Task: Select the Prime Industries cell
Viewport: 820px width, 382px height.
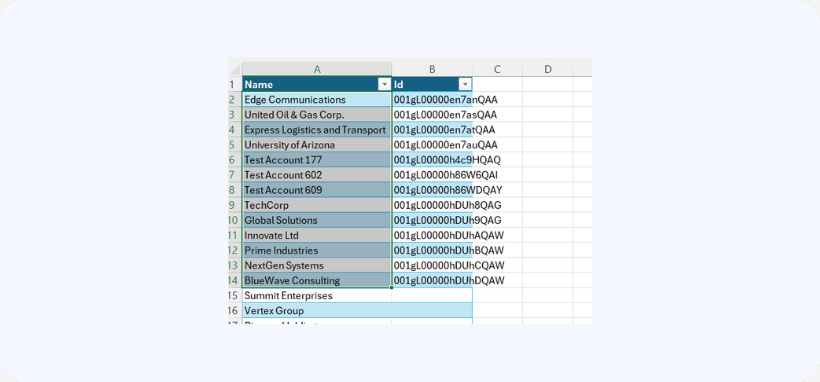Action: (x=317, y=251)
